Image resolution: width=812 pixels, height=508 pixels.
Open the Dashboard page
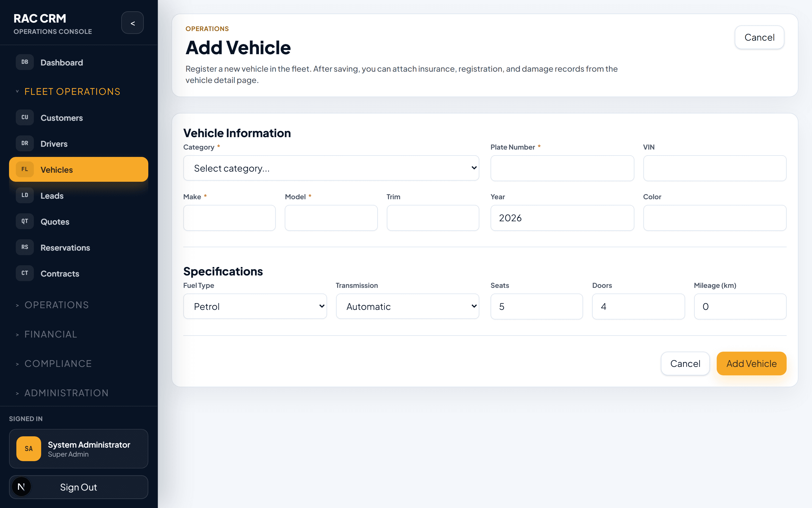point(78,62)
